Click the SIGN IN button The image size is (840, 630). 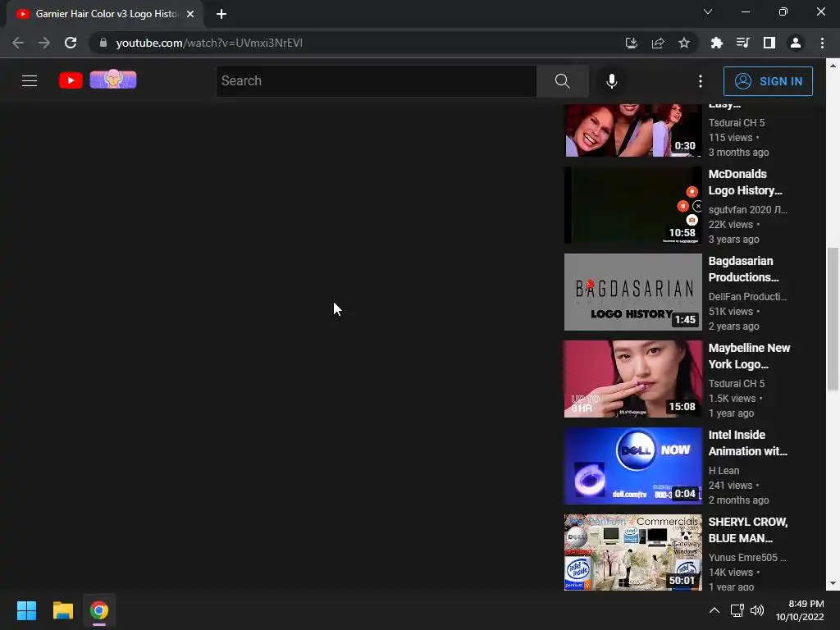click(x=768, y=81)
